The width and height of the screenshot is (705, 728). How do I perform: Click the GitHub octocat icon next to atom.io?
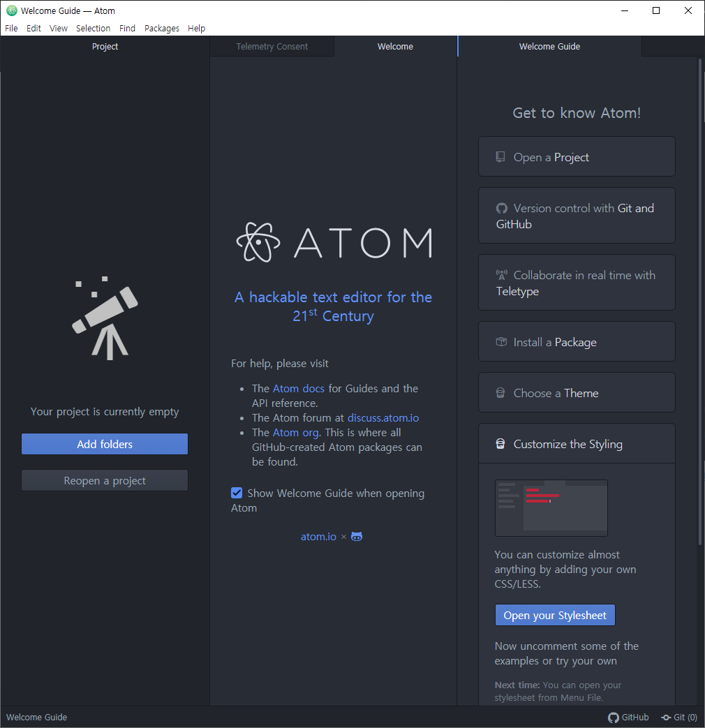(x=357, y=537)
